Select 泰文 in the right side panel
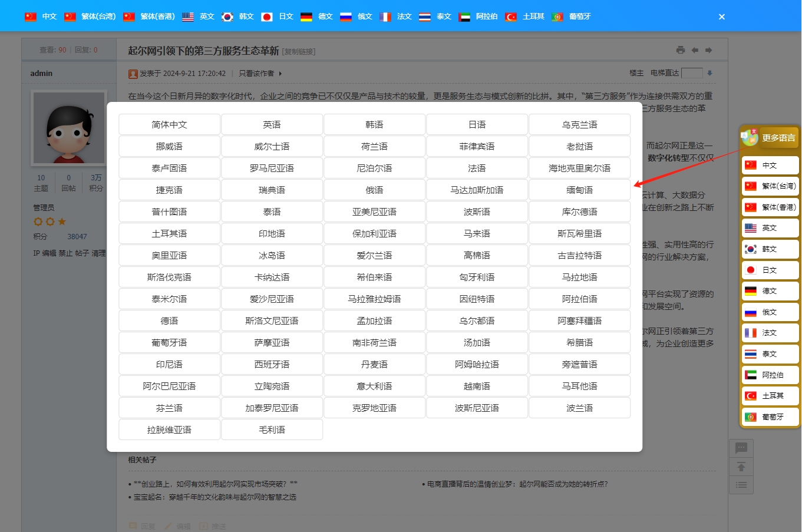 (x=770, y=354)
